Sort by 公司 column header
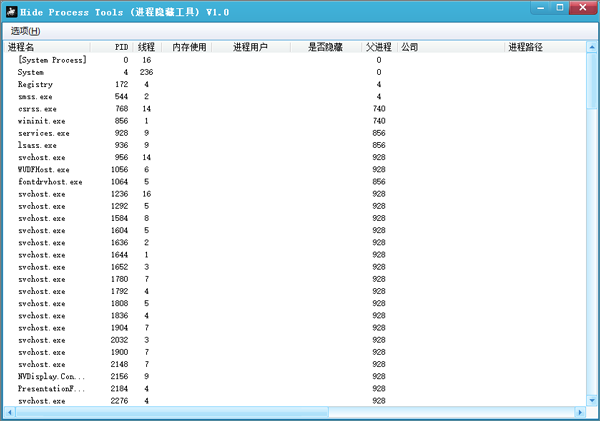Screen dimensions: 600x421 tap(451, 47)
